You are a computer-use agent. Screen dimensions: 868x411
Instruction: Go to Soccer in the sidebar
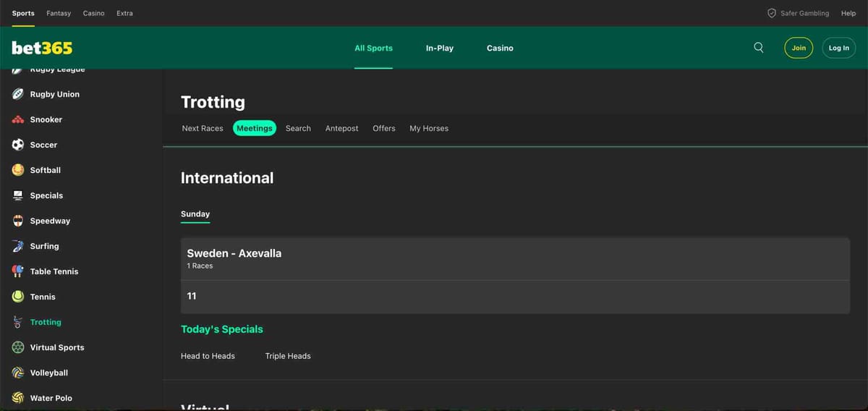pyautogui.click(x=43, y=145)
